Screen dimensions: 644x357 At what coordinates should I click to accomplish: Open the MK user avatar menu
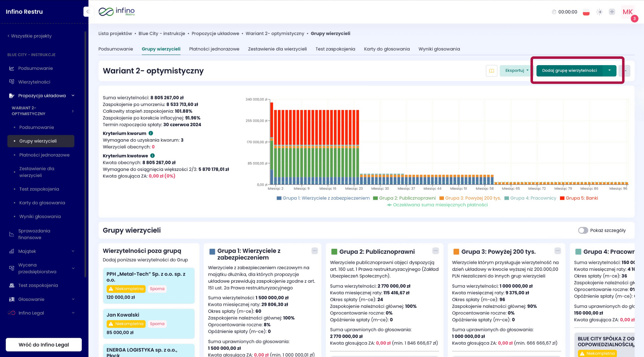point(627,12)
